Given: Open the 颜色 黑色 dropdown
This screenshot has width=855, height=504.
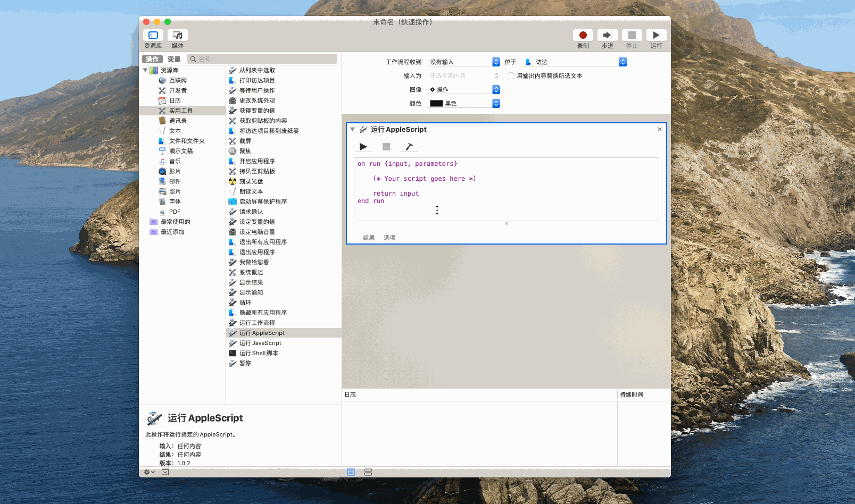Looking at the screenshot, I should pyautogui.click(x=464, y=104).
